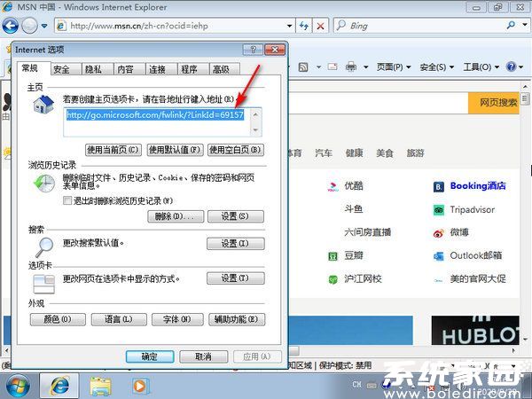Click the Windows Start orb
Viewport: 532px width, 399px height.
pos(18,386)
